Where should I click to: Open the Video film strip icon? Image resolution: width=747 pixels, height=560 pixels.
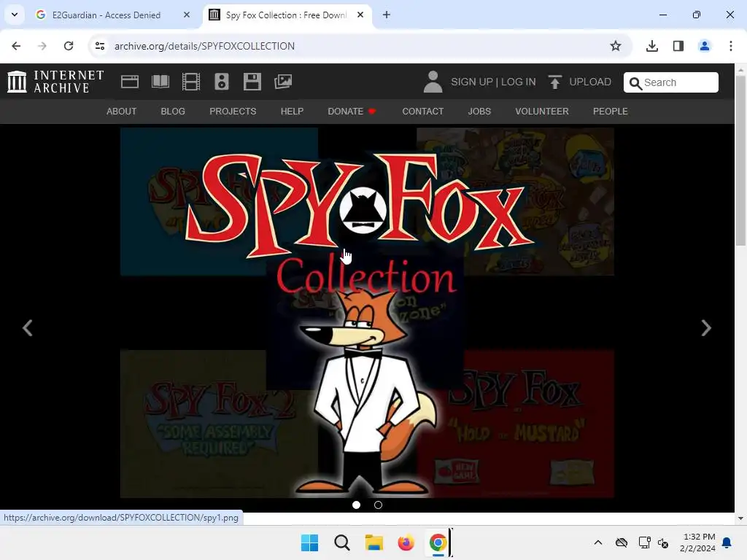pos(191,82)
